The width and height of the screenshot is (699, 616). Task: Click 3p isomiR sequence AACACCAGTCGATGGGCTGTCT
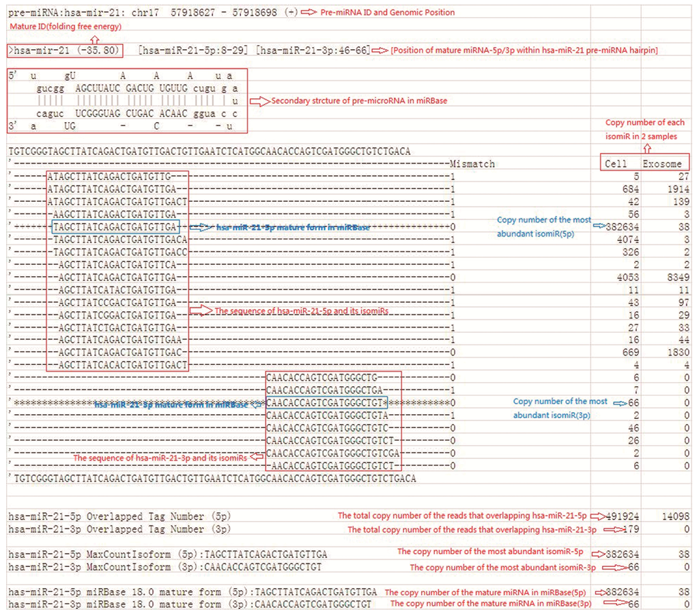pyautogui.click(x=332, y=466)
